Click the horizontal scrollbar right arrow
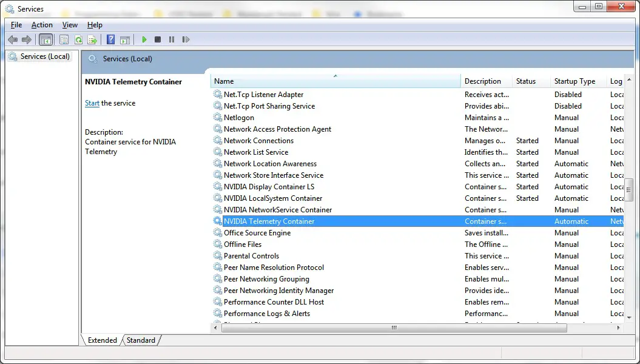Screen dimensions: 640x364 [618, 328]
